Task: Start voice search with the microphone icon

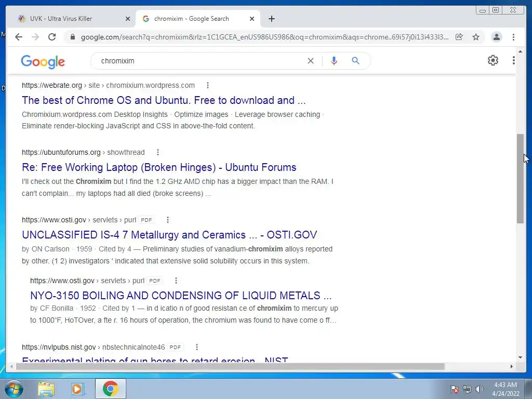Action: point(334,61)
